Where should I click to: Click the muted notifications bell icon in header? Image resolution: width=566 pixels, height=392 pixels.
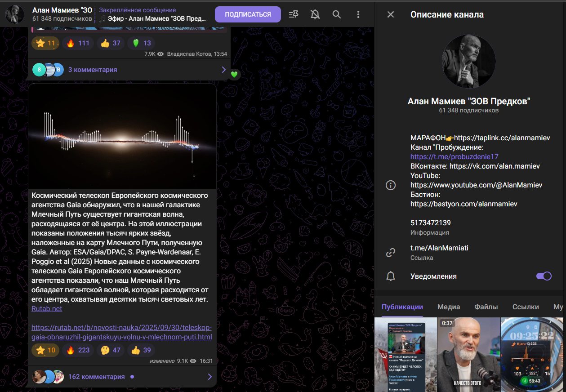tap(315, 14)
